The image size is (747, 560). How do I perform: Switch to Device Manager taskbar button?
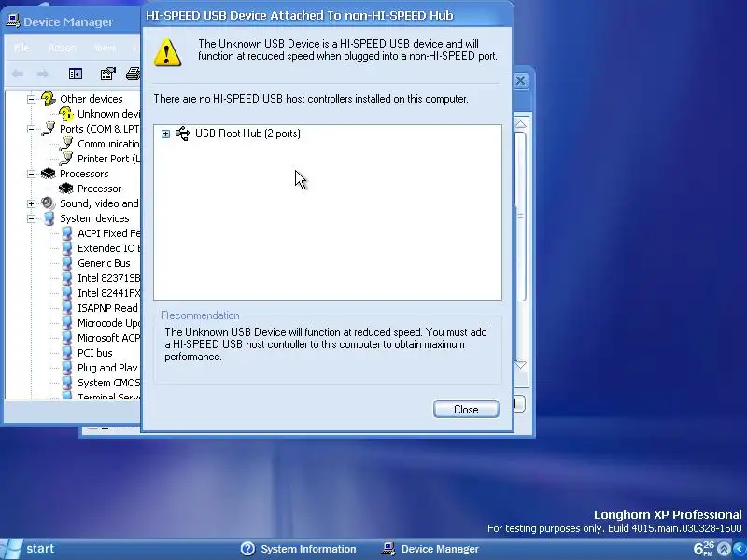[430, 549]
